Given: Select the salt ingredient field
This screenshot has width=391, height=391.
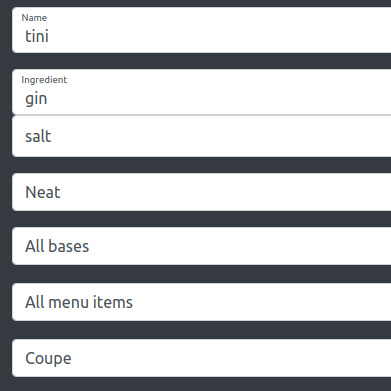Looking at the screenshot, I should coord(201,136).
